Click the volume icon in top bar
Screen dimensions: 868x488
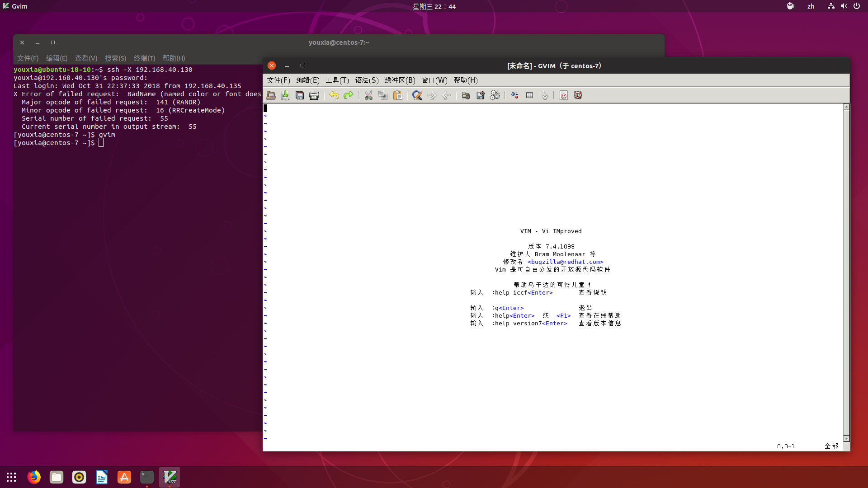point(844,6)
